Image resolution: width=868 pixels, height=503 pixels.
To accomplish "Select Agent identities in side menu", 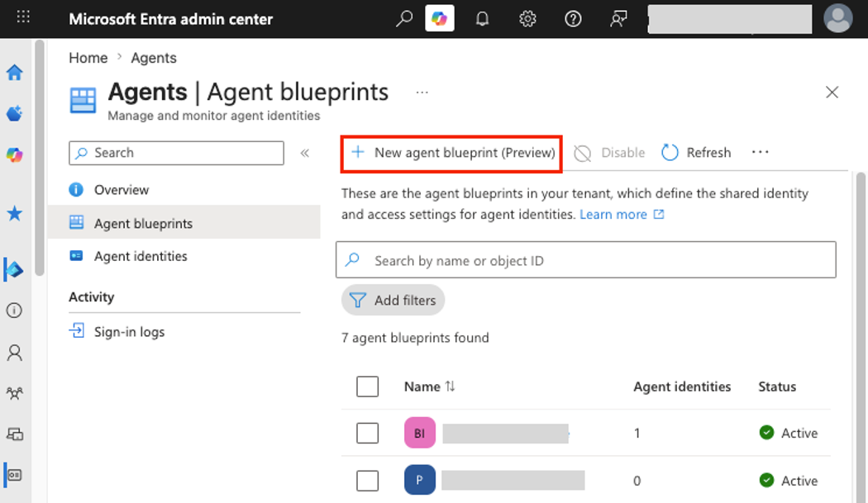I will coord(184,256).
